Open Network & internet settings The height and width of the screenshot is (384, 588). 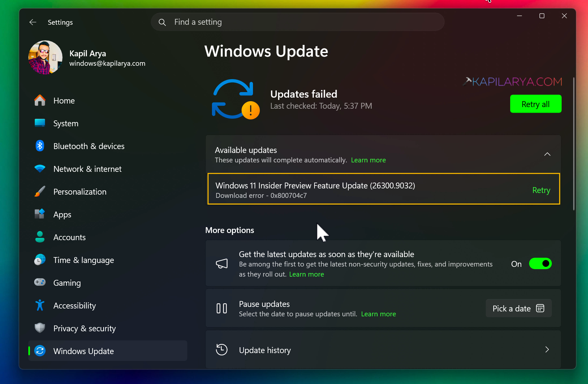point(108,169)
